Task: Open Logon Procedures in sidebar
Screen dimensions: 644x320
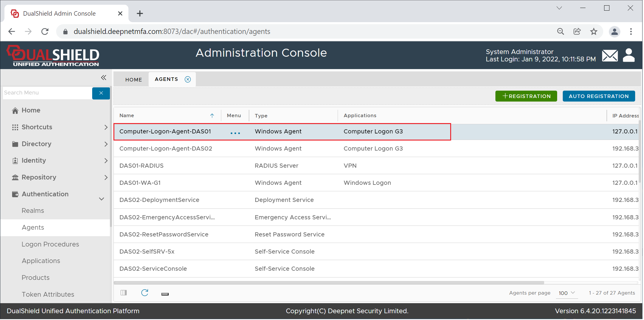Action: coord(50,244)
